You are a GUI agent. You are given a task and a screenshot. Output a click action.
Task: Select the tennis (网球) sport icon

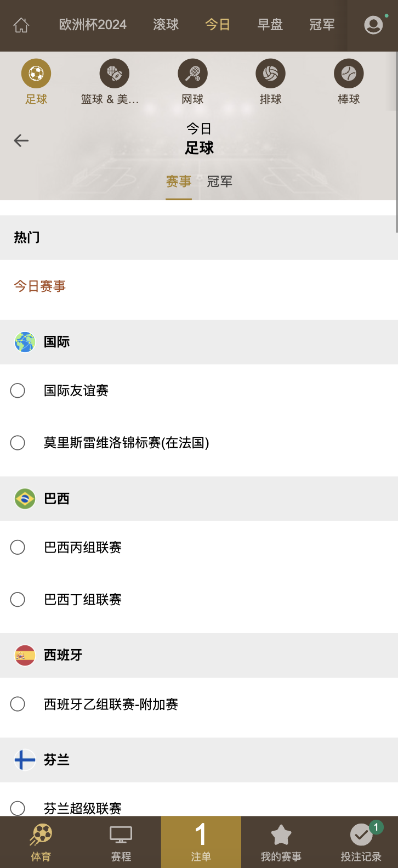[x=192, y=74]
